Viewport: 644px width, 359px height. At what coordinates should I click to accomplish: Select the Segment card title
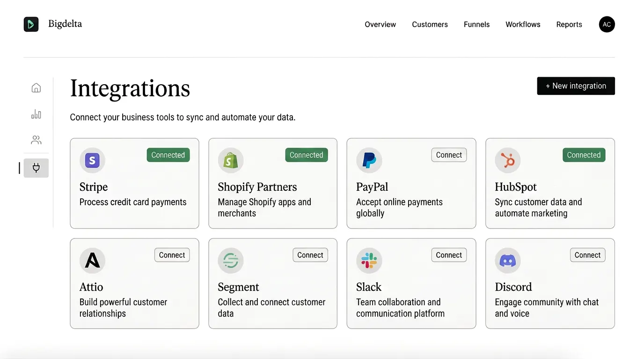pos(238,287)
